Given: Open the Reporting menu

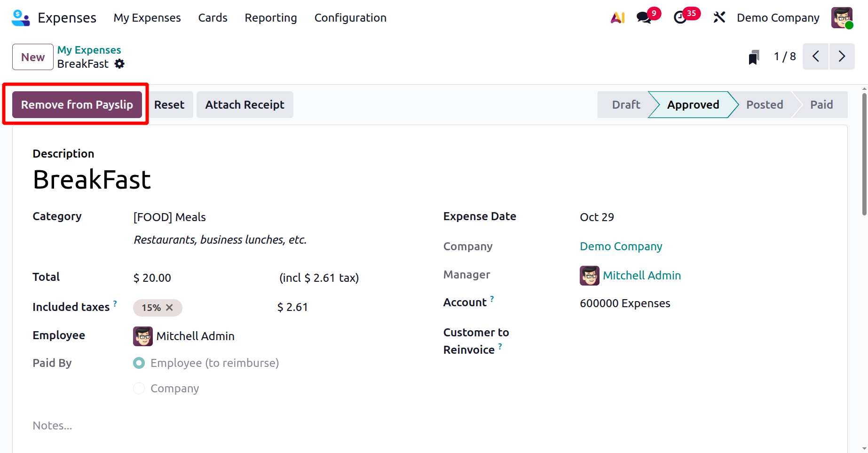Looking at the screenshot, I should pyautogui.click(x=270, y=18).
